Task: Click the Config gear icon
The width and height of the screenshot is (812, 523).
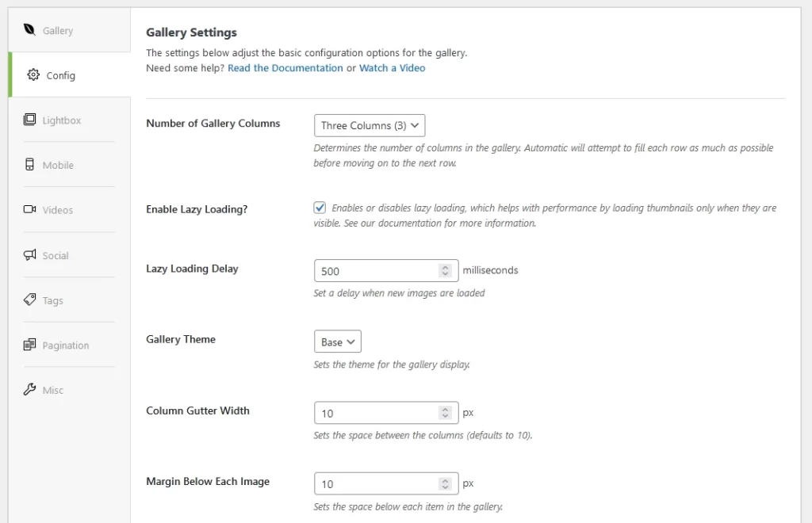Action: pyautogui.click(x=33, y=74)
